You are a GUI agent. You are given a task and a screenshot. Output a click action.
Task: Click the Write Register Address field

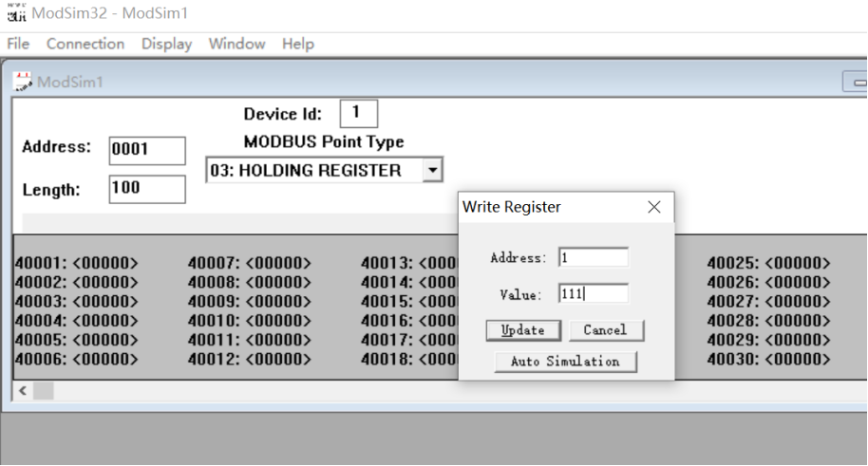coord(594,257)
